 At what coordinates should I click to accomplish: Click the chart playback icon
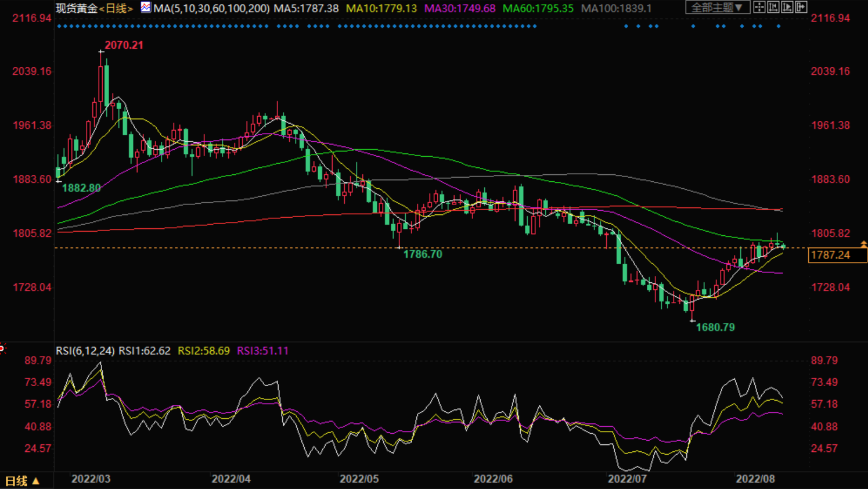(787, 7)
